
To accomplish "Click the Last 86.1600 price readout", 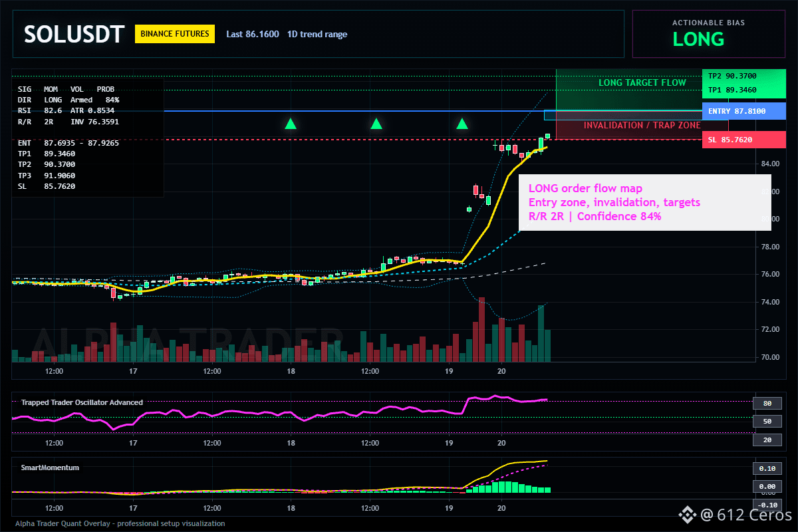I will pos(253,34).
